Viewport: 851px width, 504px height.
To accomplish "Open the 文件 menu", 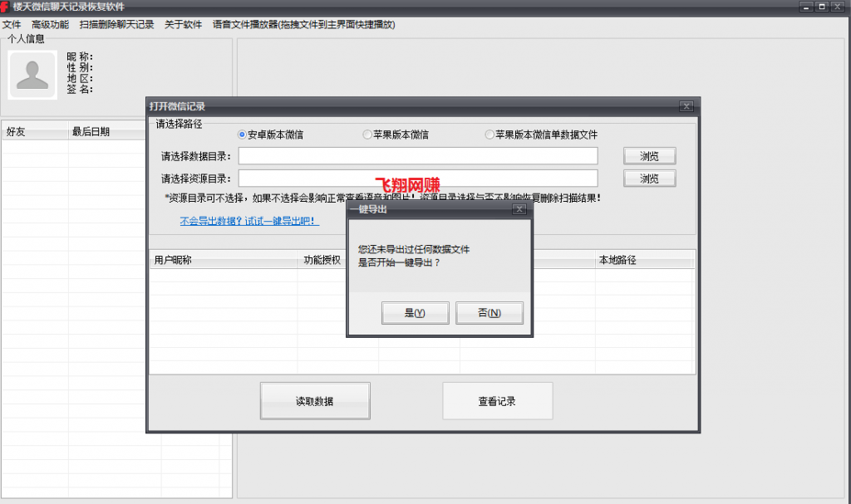I will (x=12, y=25).
